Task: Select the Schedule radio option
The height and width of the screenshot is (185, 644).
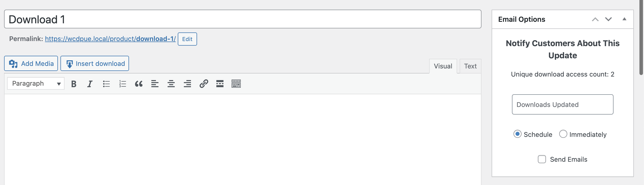Action: coord(517,134)
